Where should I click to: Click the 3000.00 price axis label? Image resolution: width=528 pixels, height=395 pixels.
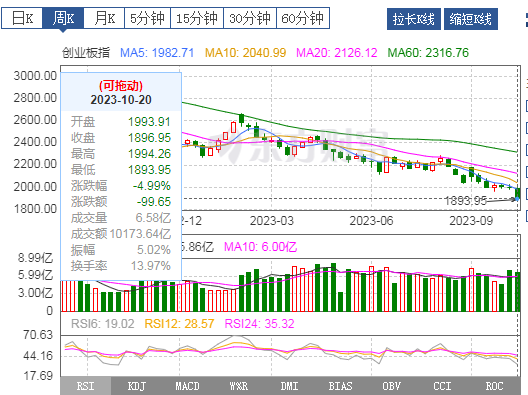35,76
